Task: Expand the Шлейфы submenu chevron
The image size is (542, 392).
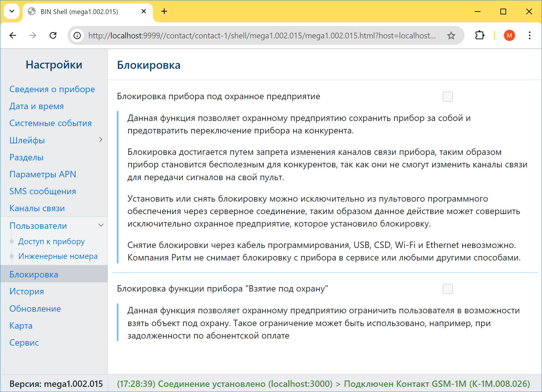Action: (101, 140)
